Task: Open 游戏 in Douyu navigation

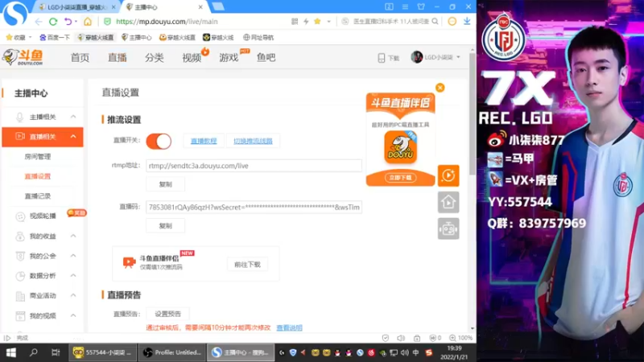Action: [229, 57]
